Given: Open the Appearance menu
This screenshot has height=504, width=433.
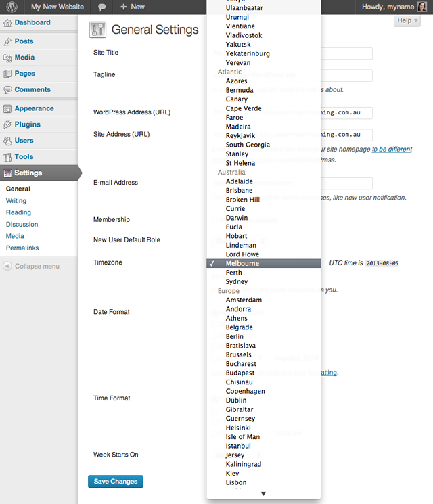Looking at the screenshot, I should [x=34, y=108].
